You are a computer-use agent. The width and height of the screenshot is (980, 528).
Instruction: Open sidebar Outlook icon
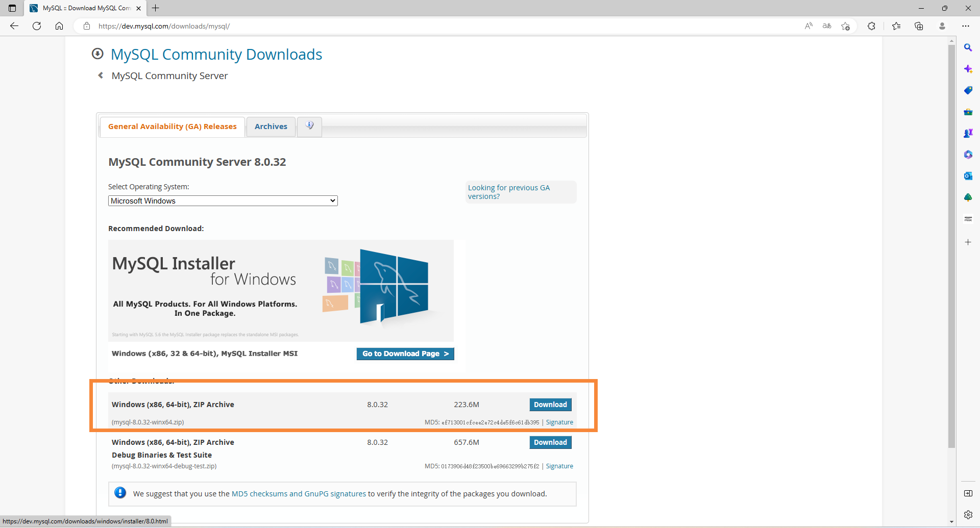[968, 176]
